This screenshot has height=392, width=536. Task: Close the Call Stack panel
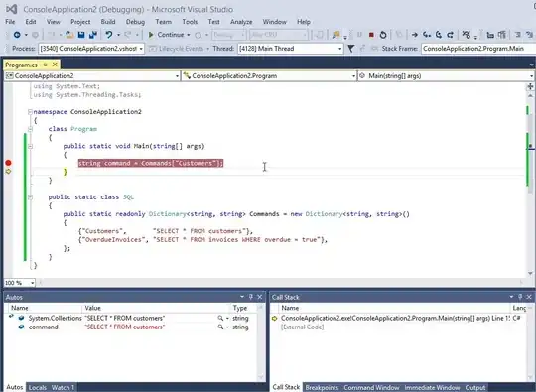[529, 297]
